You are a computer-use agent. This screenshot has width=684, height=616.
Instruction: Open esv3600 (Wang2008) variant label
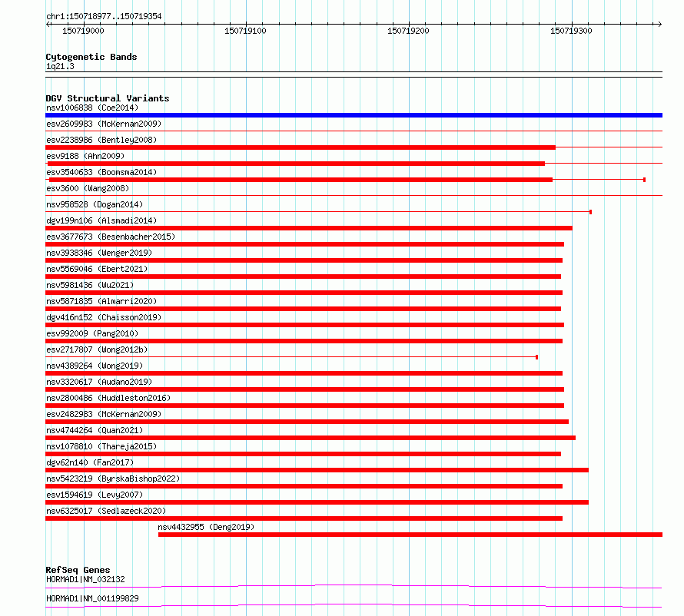[88, 188]
